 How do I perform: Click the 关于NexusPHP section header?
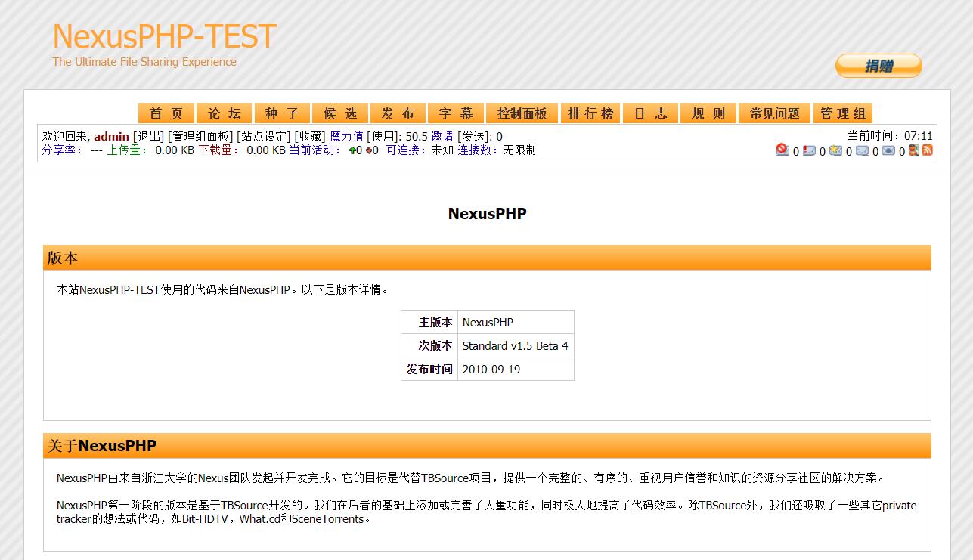pyautogui.click(x=487, y=446)
